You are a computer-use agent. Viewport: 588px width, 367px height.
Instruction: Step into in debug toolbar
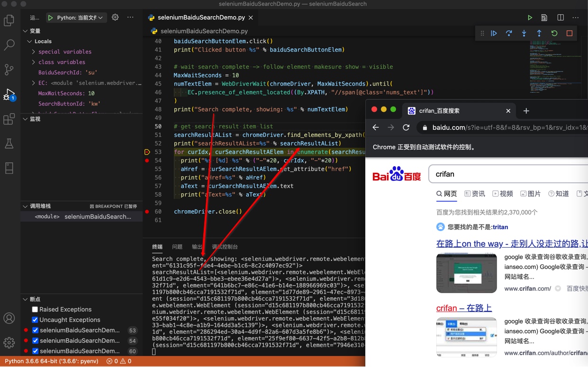pos(524,34)
